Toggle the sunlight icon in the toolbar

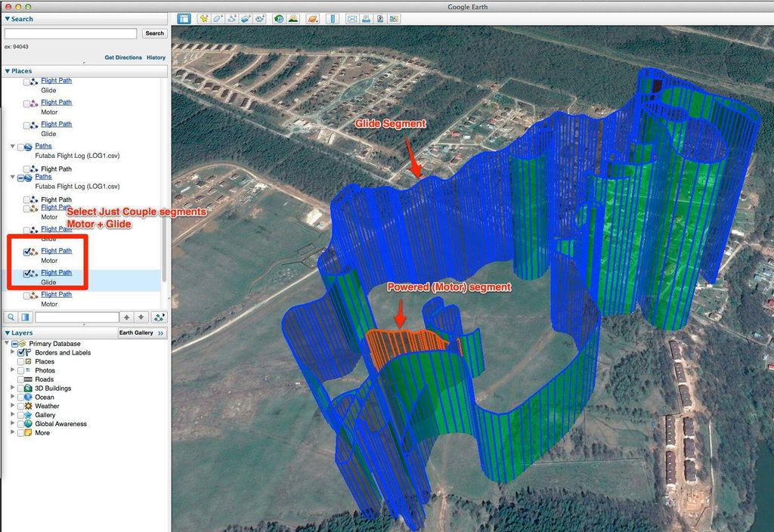click(x=293, y=19)
